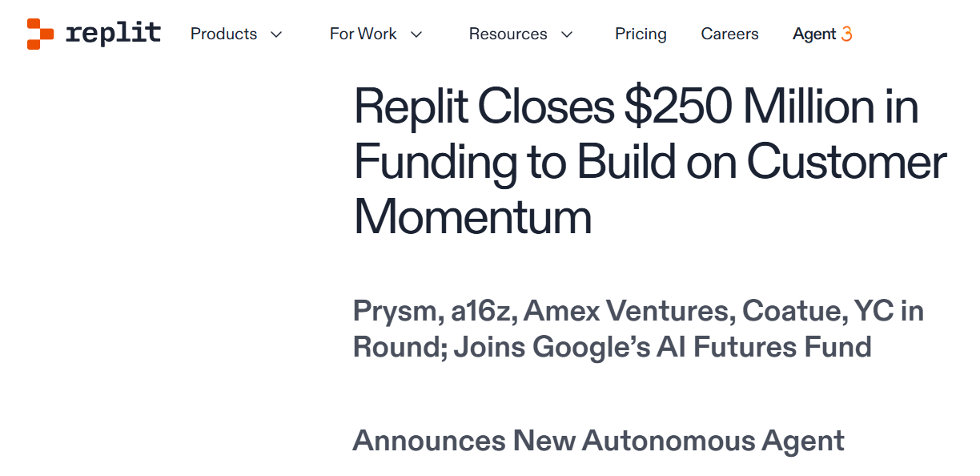The image size is (980, 476).
Task: Open the For Work menu
Action: point(363,34)
